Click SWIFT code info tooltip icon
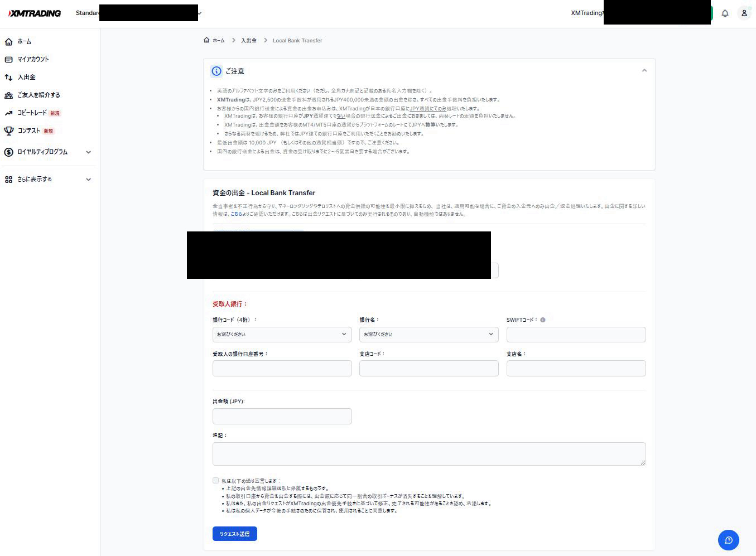Screen dimensions: 756x556 pyautogui.click(x=543, y=320)
